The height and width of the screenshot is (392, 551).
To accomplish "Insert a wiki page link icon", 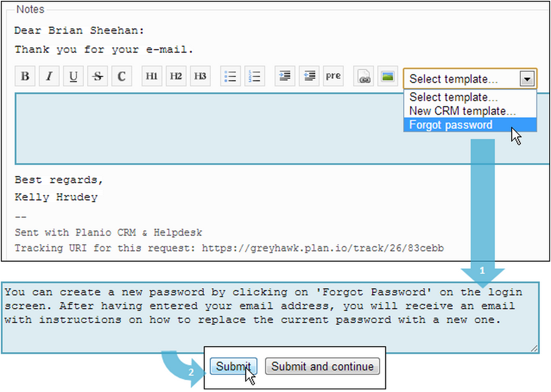I will click(364, 76).
